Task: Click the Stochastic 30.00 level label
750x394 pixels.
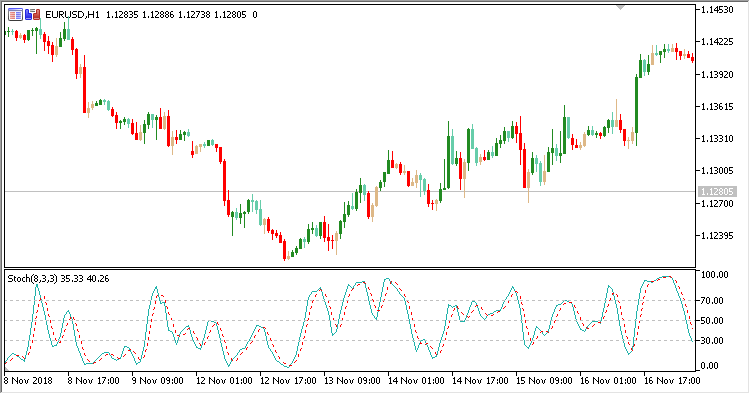Action: [712, 341]
